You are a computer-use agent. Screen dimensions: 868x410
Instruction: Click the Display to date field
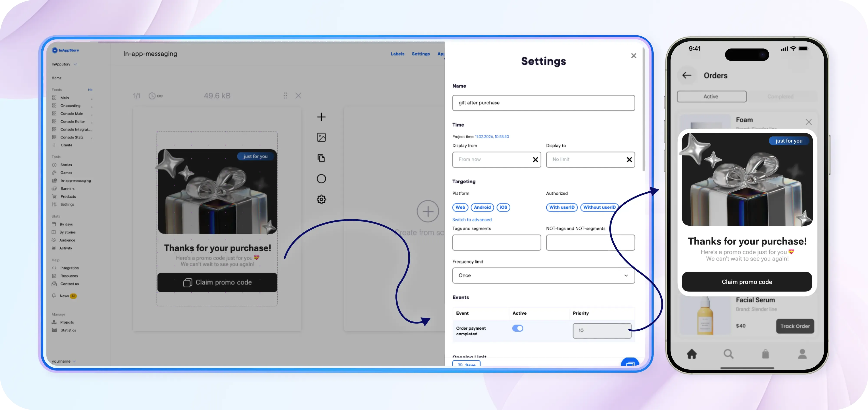[590, 160]
